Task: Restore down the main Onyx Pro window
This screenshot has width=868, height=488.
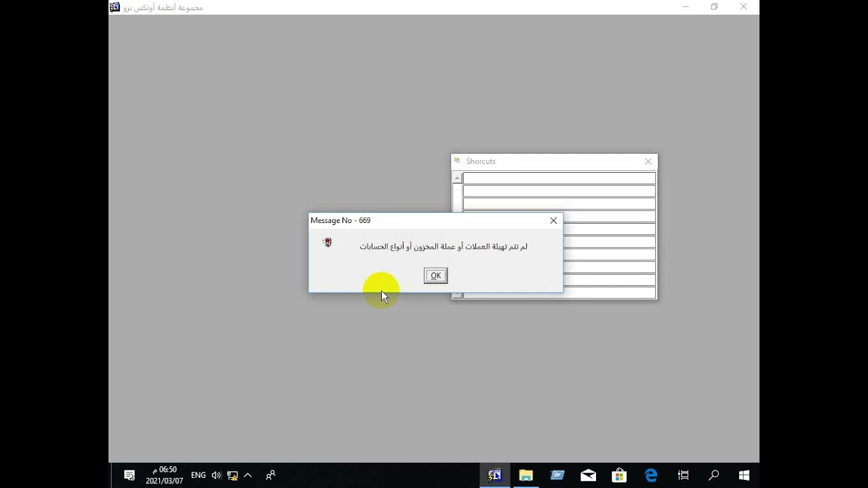Action: tap(714, 7)
